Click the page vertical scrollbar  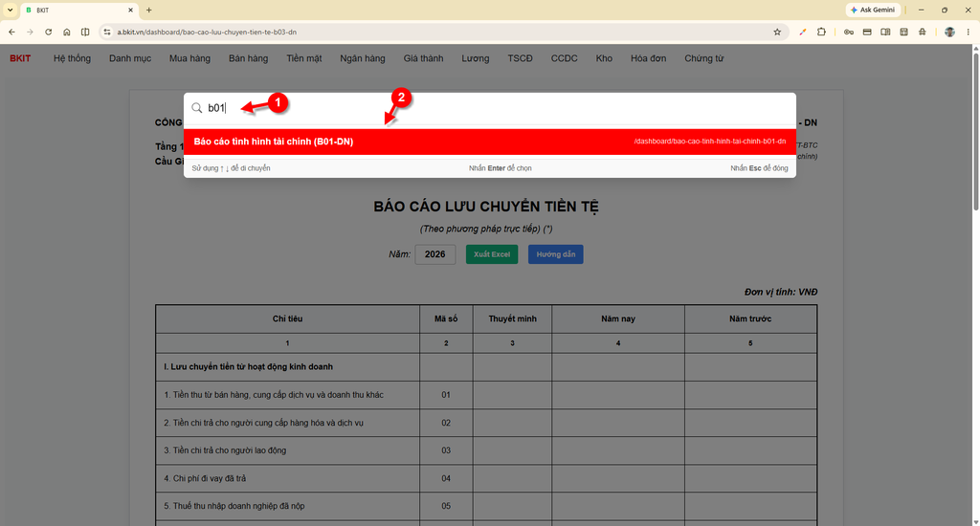tap(975, 132)
